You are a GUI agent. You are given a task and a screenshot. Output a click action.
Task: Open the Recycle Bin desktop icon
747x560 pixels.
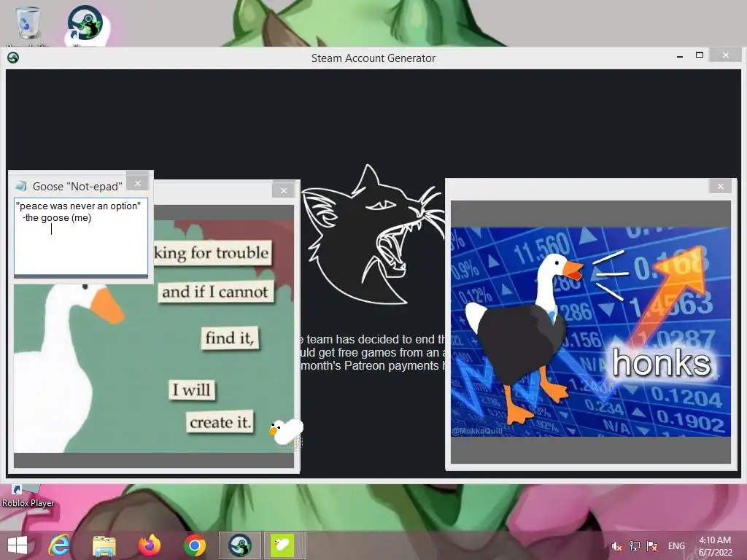click(x=28, y=25)
